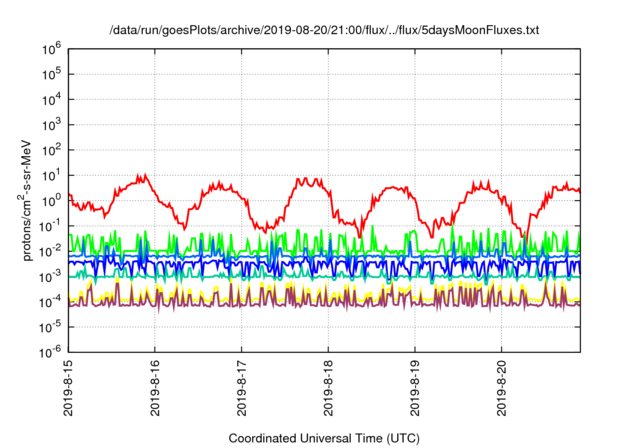
Task: Select the 10^4 y-axis tick label
Action: 52,100
